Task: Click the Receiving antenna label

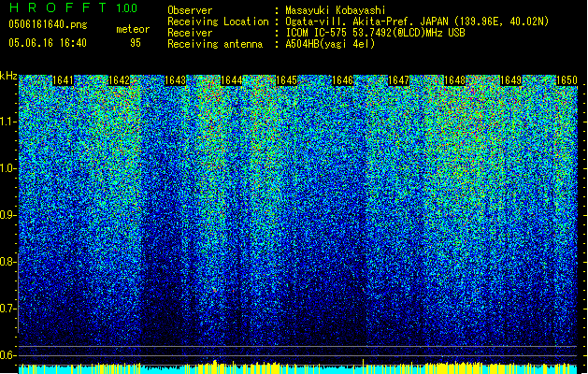Action: 215,44
